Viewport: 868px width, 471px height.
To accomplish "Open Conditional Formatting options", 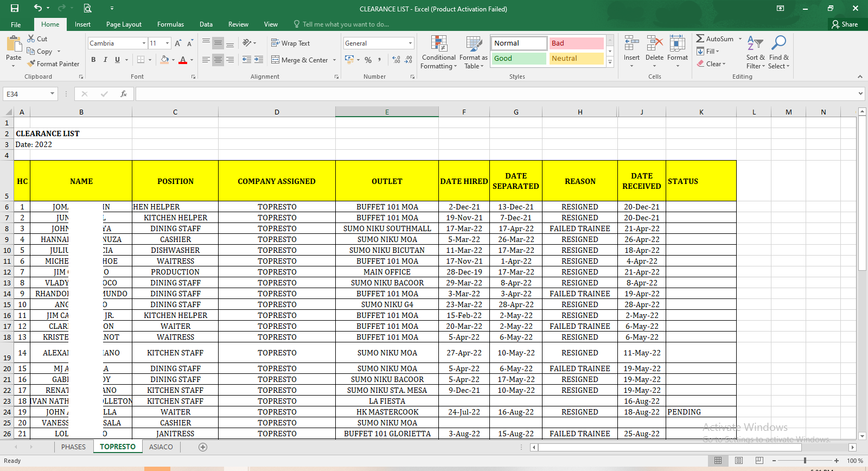I will 439,52.
